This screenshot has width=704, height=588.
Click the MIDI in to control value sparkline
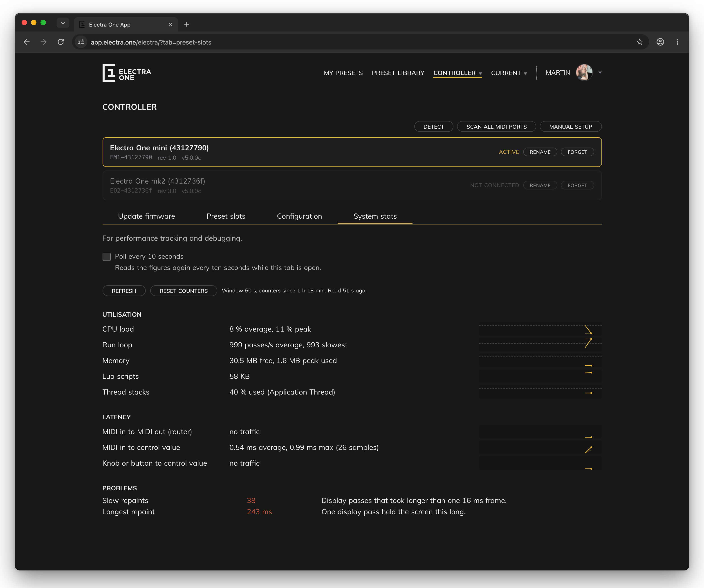click(x=540, y=448)
